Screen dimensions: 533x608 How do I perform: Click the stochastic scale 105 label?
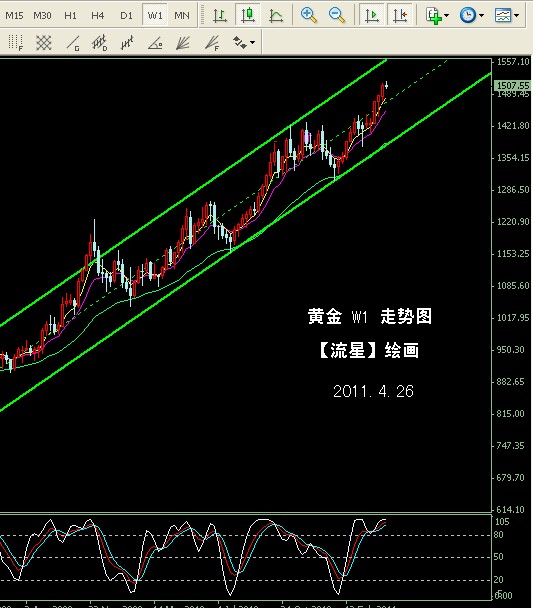(502, 522)
